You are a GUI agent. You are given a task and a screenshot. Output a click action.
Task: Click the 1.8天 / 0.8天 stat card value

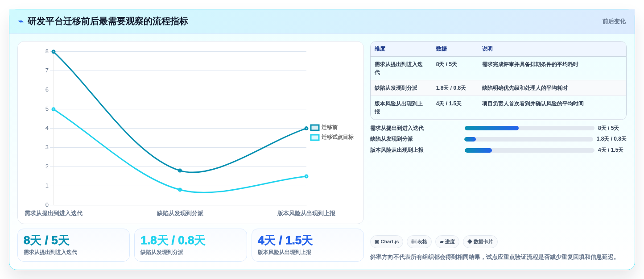pyautogui.click(x=173, y=241)
